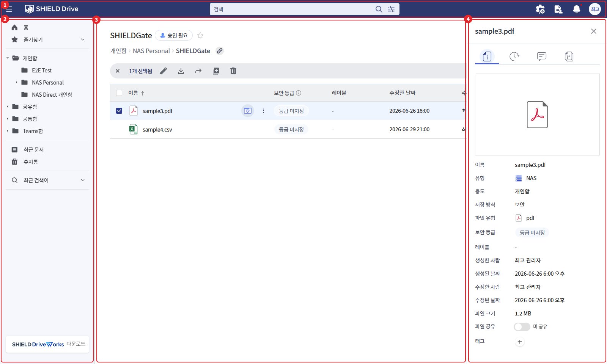Go to NAS Personal in breadcrumb

tap(151, 51)
